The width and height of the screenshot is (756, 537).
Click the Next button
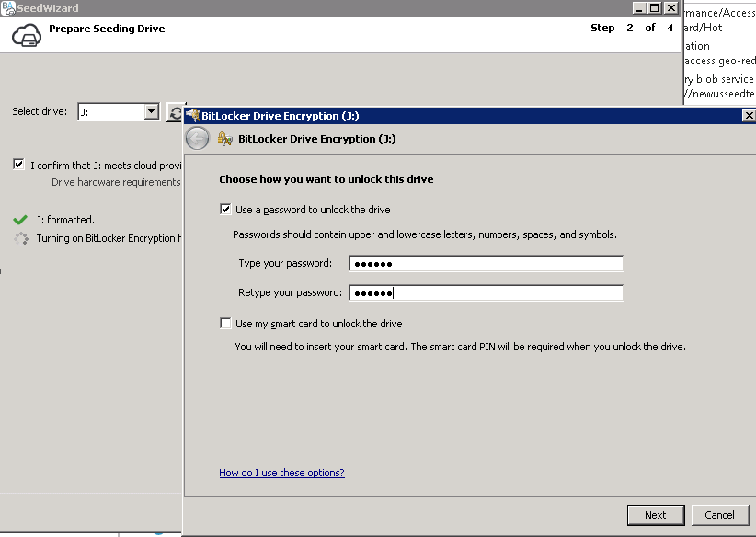click(x=656, y=515)
